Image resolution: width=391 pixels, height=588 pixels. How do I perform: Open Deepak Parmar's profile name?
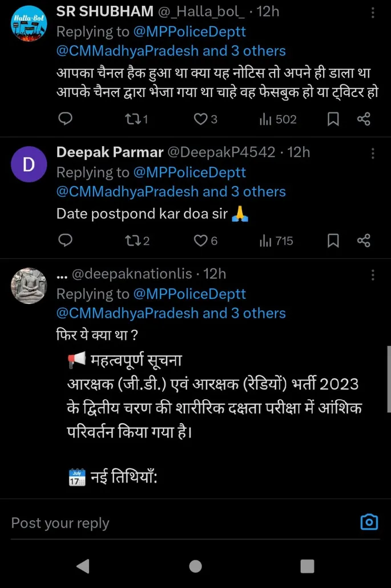pyautogui.click(x=110, y=152)
